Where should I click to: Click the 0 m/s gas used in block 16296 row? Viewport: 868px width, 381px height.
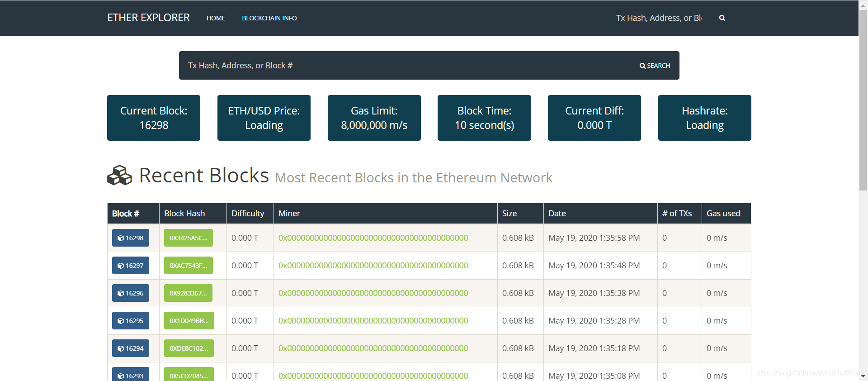pyautogui.click(x=717, y=293)
